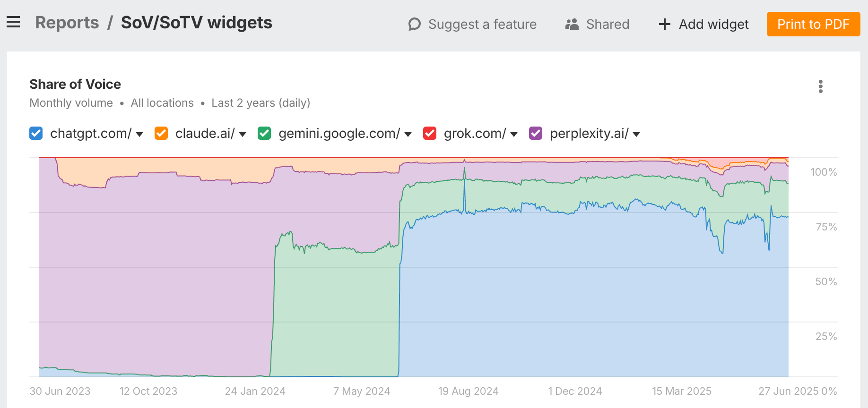Open the claude.ai/ dropdown arrow
The width and height of the screenshot is (868, 408).
coord(243,135)
